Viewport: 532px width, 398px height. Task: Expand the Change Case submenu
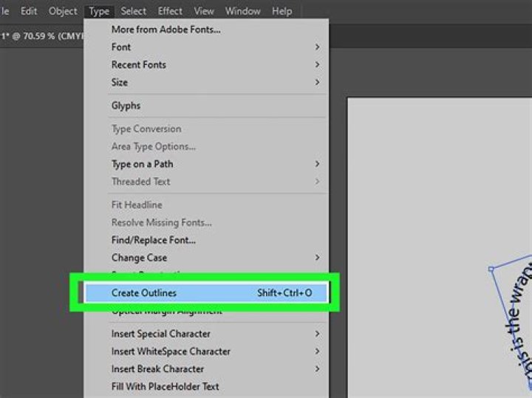pyautogui.click(x=317, y=258)
